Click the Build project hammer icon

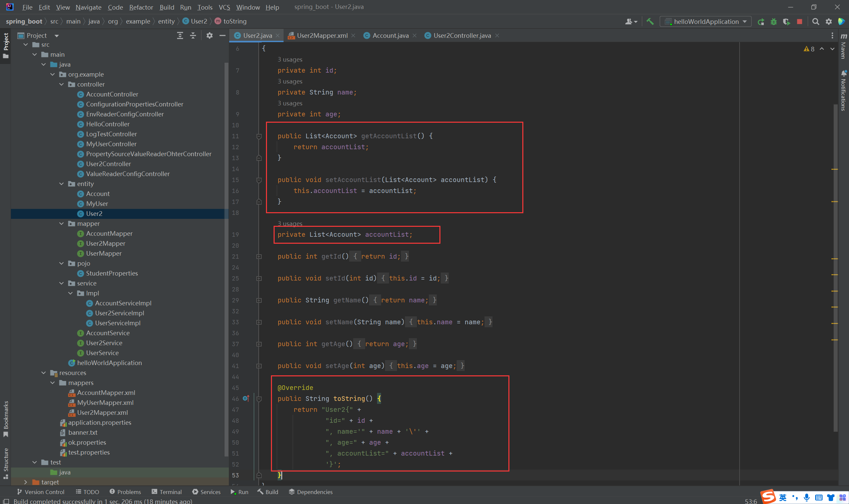pos(650,22)
